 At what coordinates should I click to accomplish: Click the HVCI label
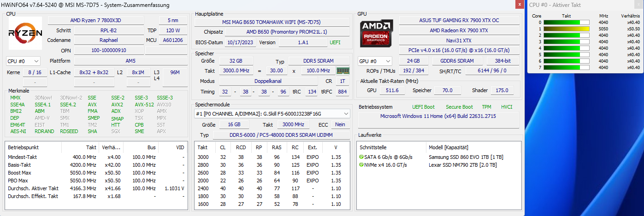(507, 107)
